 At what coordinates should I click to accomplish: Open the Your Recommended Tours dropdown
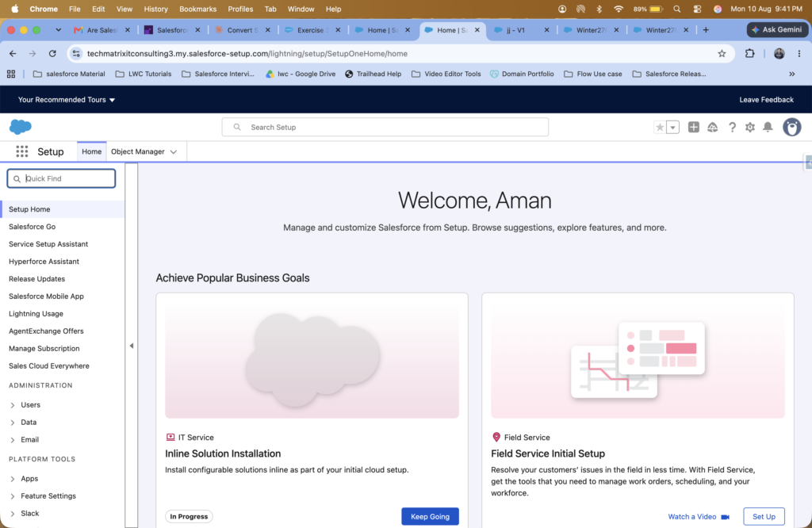(x=67, y=99)
